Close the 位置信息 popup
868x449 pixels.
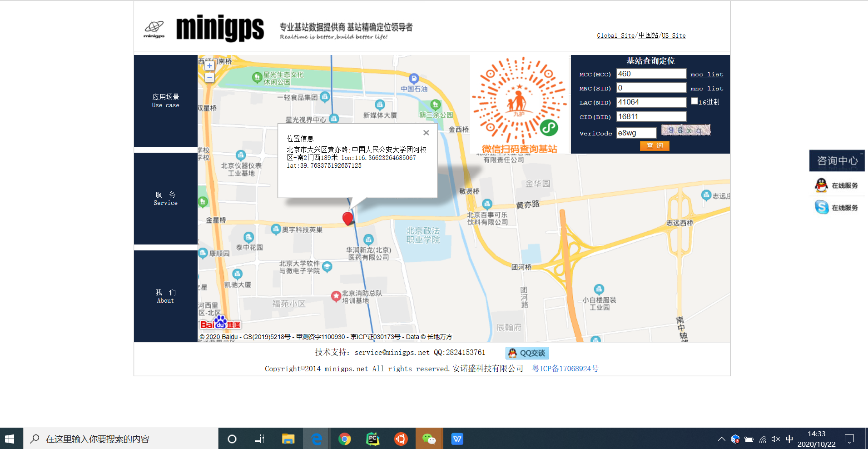click(x=426, y=133)
